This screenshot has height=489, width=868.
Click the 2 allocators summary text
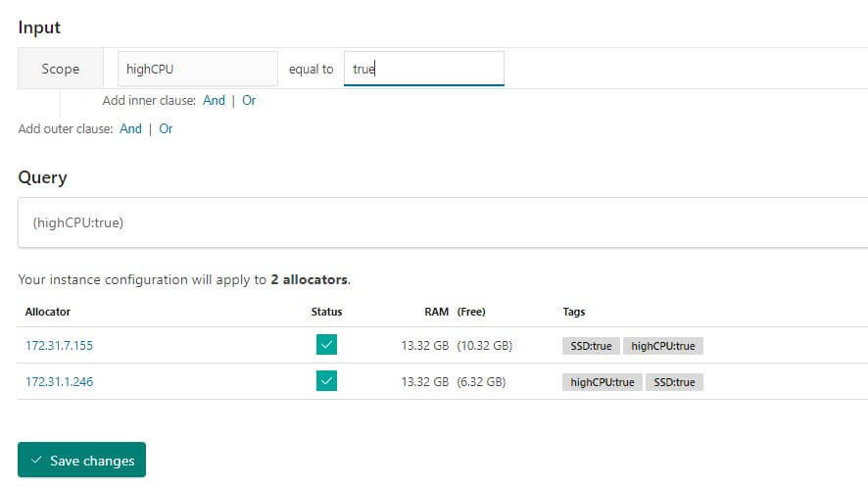click(310, 279)
